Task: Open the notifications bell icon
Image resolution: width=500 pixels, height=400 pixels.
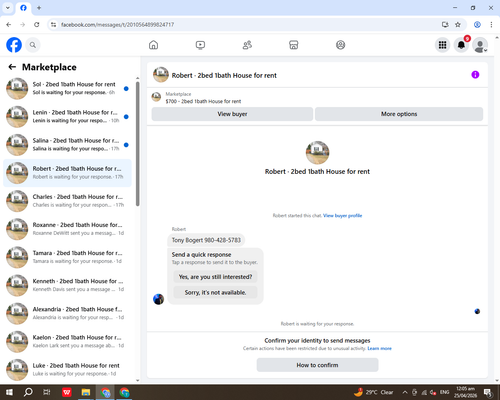Action: click(x=461, y=45)
